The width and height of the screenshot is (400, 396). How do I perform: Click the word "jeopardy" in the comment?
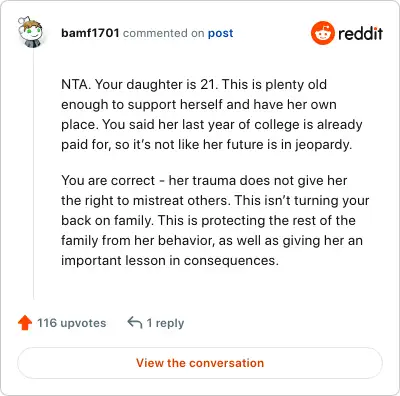(323, 145)
